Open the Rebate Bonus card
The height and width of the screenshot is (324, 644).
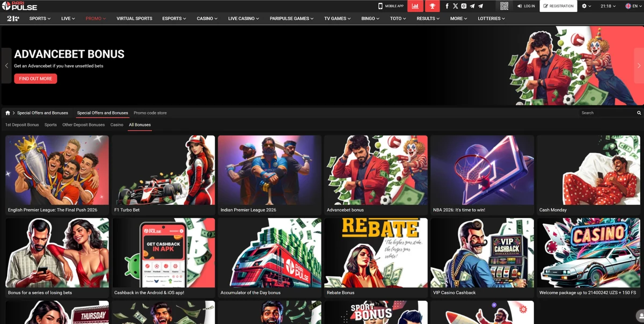coord(376,258)
